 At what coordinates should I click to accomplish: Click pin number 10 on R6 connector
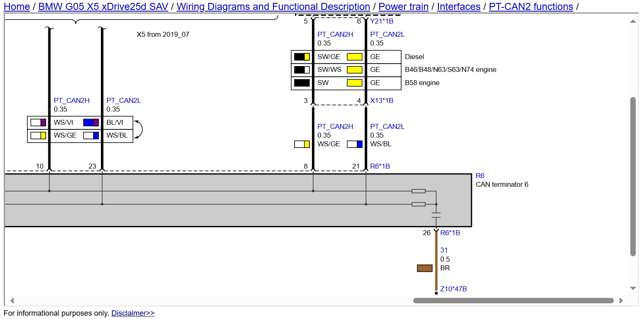point(40,166)
